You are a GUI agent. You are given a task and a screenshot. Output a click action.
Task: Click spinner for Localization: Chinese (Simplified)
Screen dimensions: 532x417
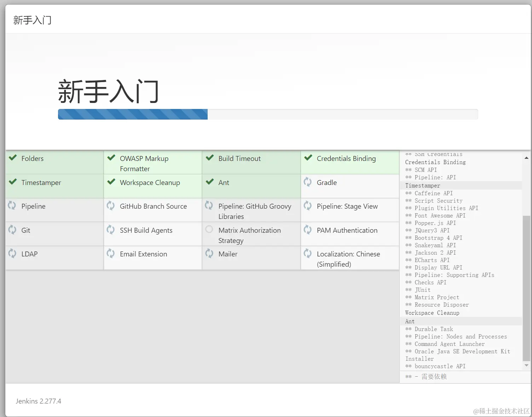tap(308, 253)
